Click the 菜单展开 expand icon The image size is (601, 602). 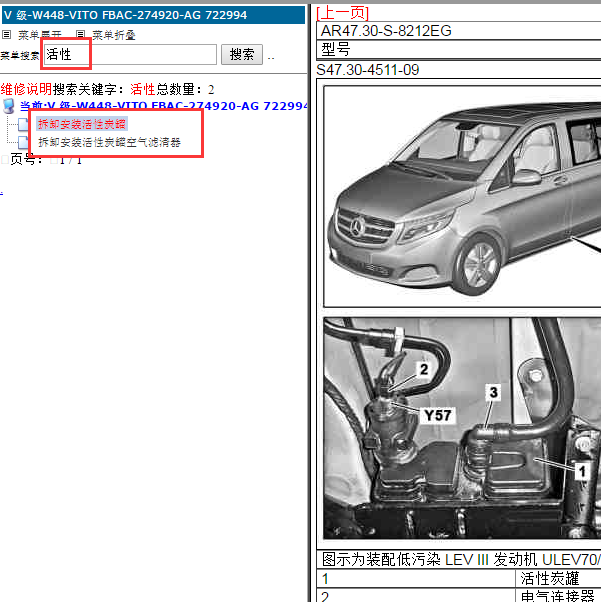7,35
